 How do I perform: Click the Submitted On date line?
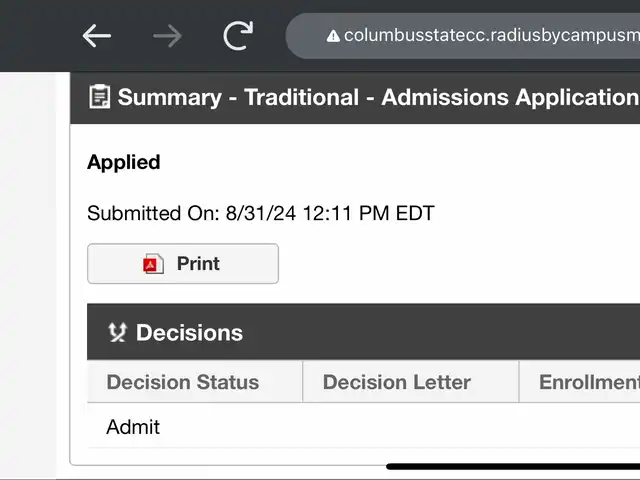[260, 213]
